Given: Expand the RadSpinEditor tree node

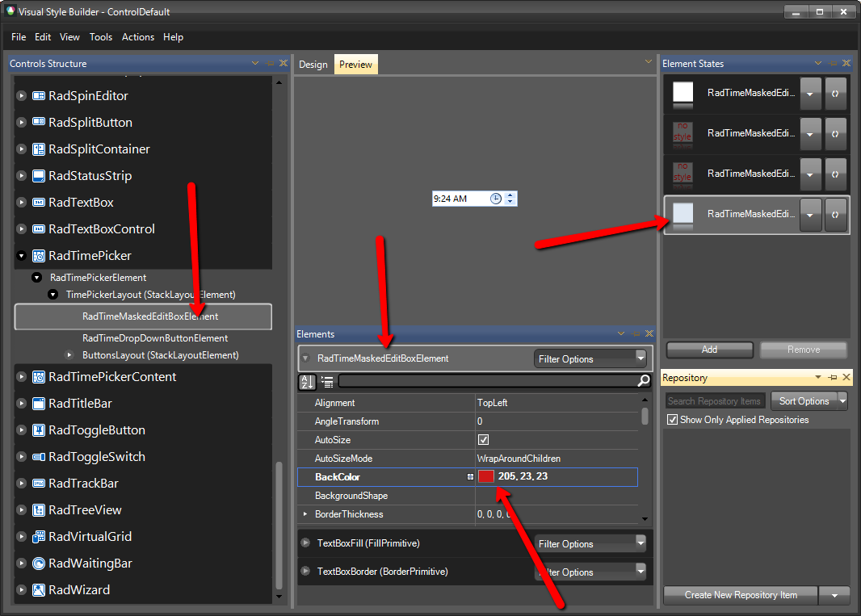Looking at the screenshot, I should point(22,95).
